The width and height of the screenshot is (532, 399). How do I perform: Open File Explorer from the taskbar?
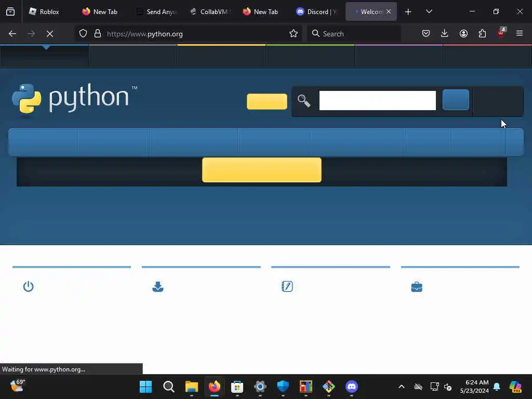[192, 387]
